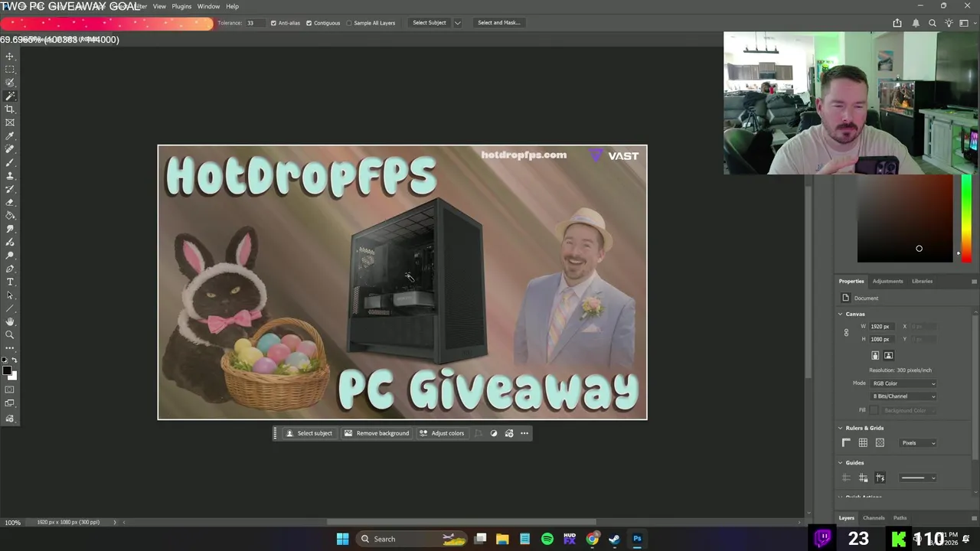Open Photoshop search magnifier at top right

933,23
